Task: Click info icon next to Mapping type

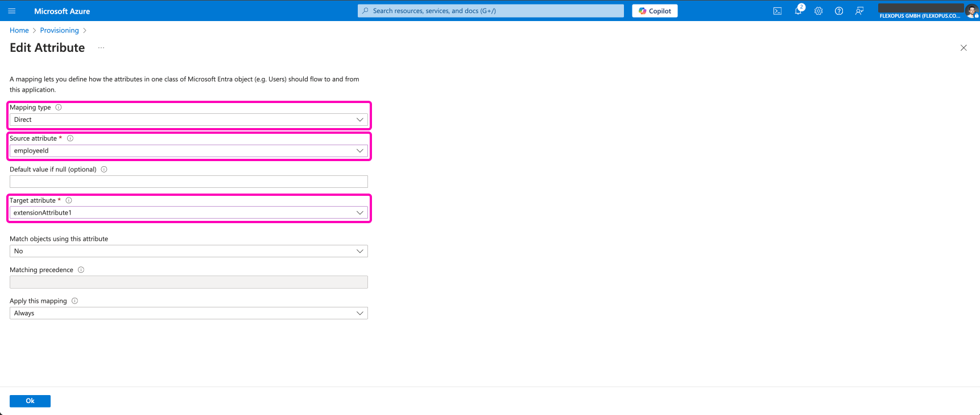Action: coord(59,107)
